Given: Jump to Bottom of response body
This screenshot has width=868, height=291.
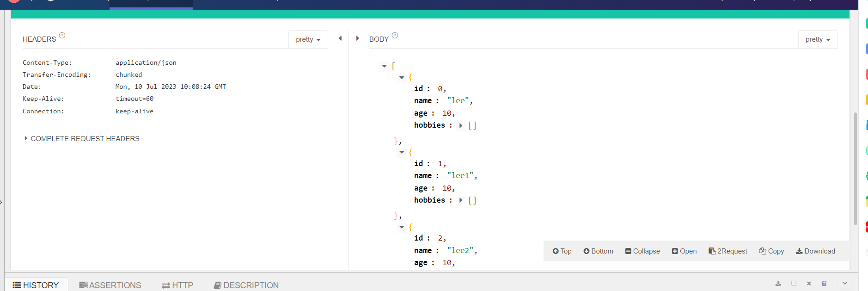Looking at the screenshot, I should click(598, 251).
